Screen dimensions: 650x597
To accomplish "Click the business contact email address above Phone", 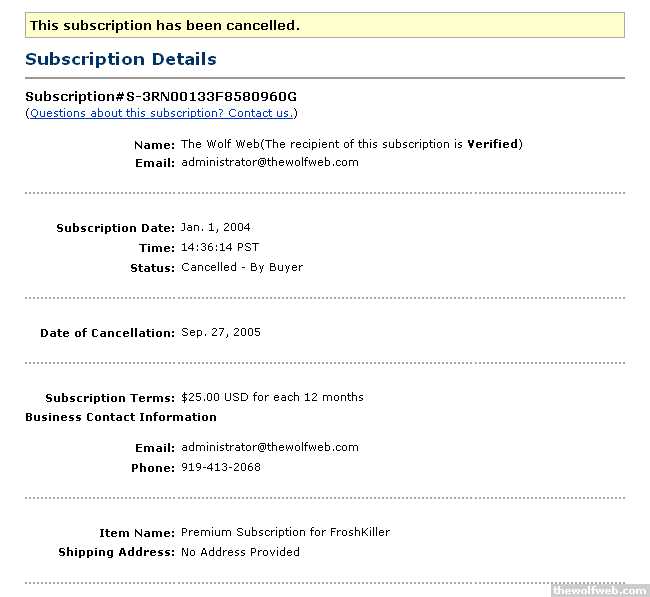I will tap(269, 447).
